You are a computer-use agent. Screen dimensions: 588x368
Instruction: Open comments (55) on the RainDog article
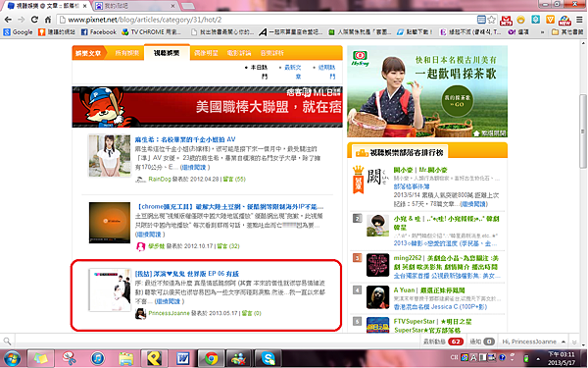[x=234, y=180]
